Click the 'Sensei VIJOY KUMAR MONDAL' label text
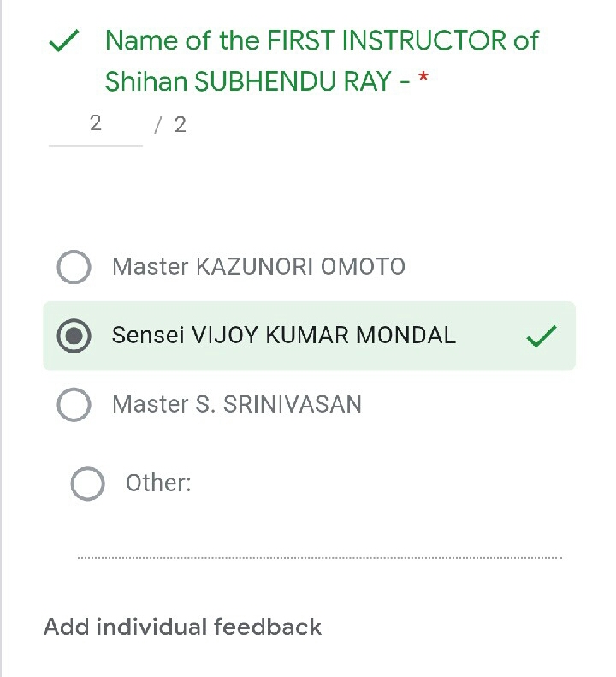 click(283, 336)
